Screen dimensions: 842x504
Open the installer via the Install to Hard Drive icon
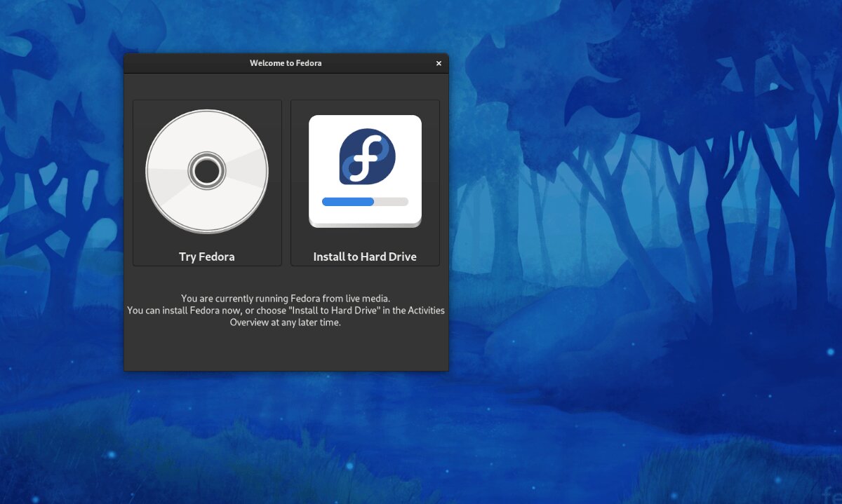pos(365,168)
